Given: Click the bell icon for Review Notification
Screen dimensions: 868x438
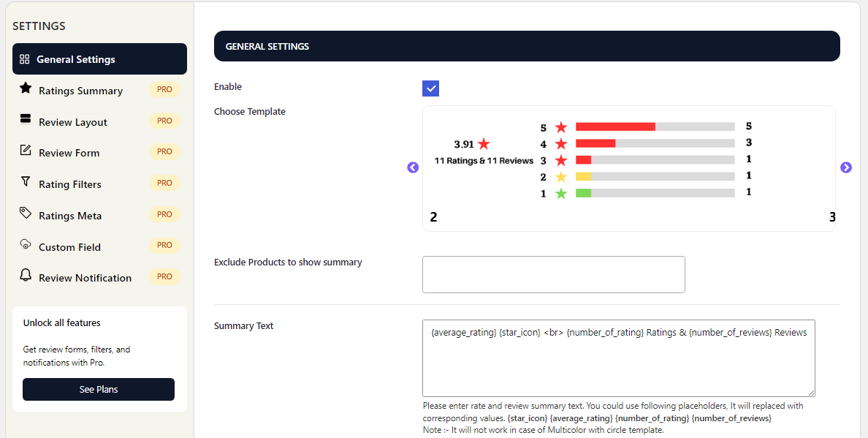Looking at the screenshot, I should [x=26, y=276].
